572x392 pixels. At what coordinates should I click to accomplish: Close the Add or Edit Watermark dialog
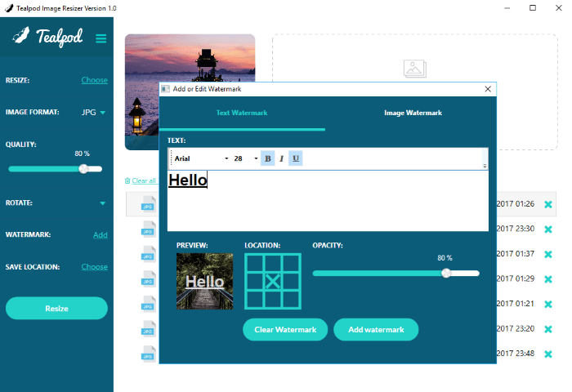tap(488, 89)
